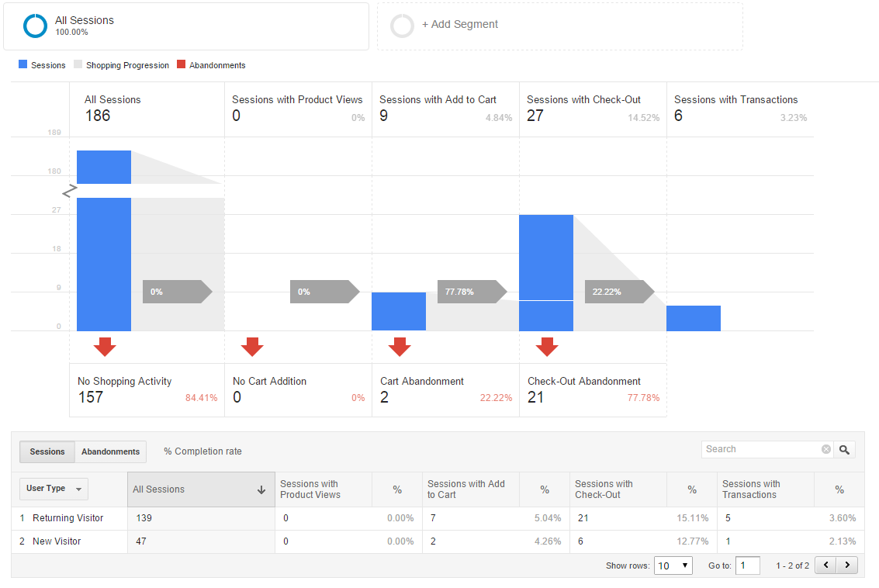The image size is (879, 588).
Task: Select the Sessions tab in table
Action: tap(47, 451)
